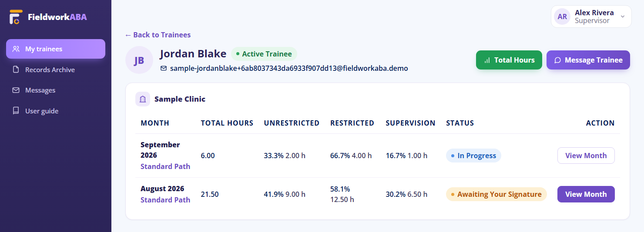This screenshot has width=644, height=232.
Task: Open My trainees in the sidebar
Action: click(56, 49)
